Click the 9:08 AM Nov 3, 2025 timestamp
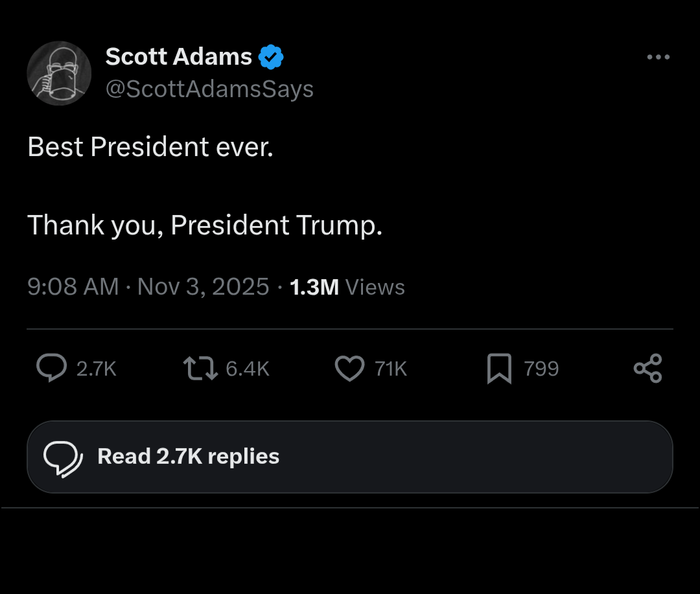 pos(148,286)
